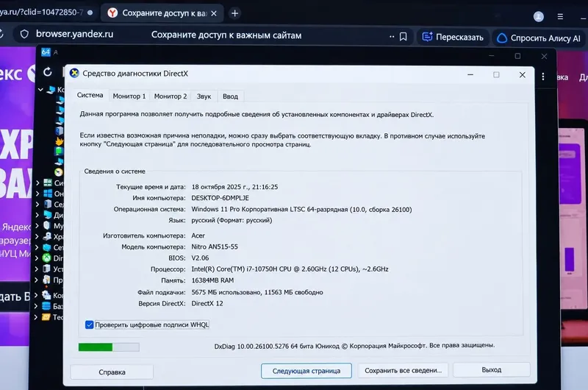
Task: Click the bookmark icon in address bar
Action: [403, 36]
